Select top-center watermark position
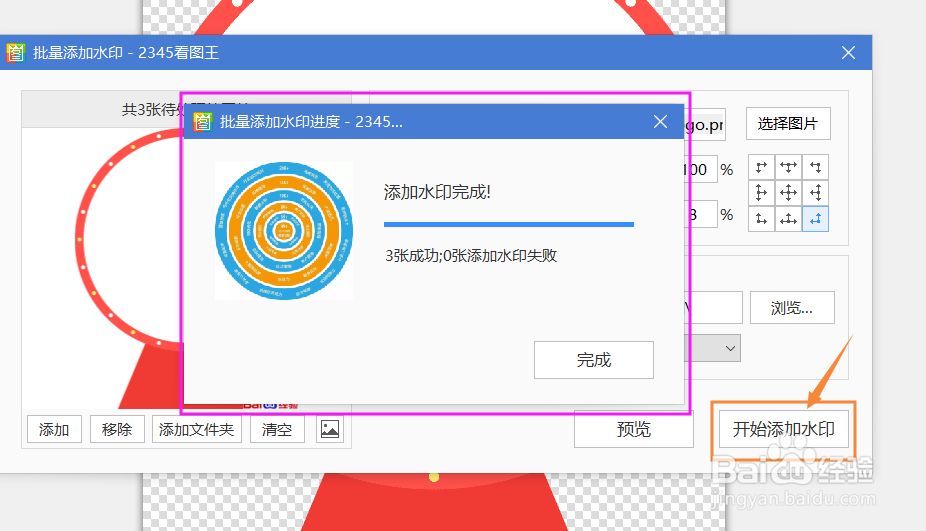The height and width of the screenshot is (531, 926). click(788, 167)
